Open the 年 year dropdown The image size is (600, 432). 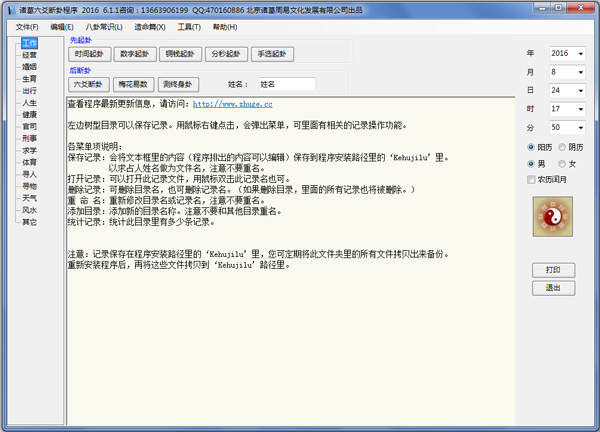(x=581, y=53)
